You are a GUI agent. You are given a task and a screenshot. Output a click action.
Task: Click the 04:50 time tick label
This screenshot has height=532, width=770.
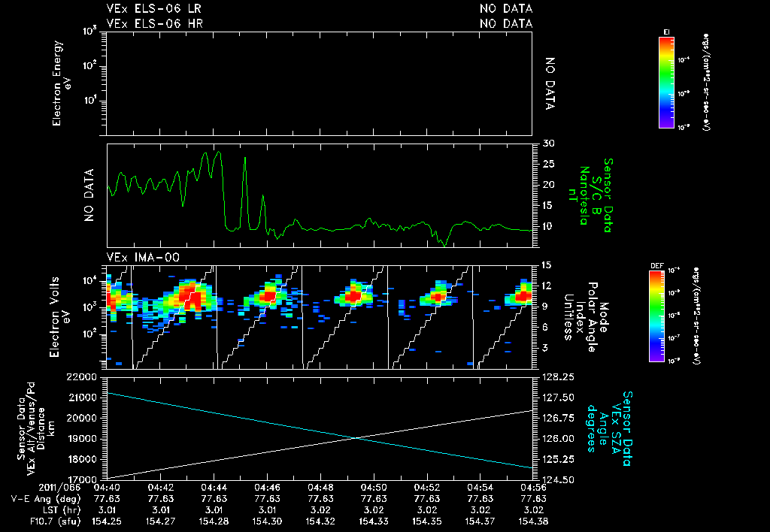pos(374,488)
